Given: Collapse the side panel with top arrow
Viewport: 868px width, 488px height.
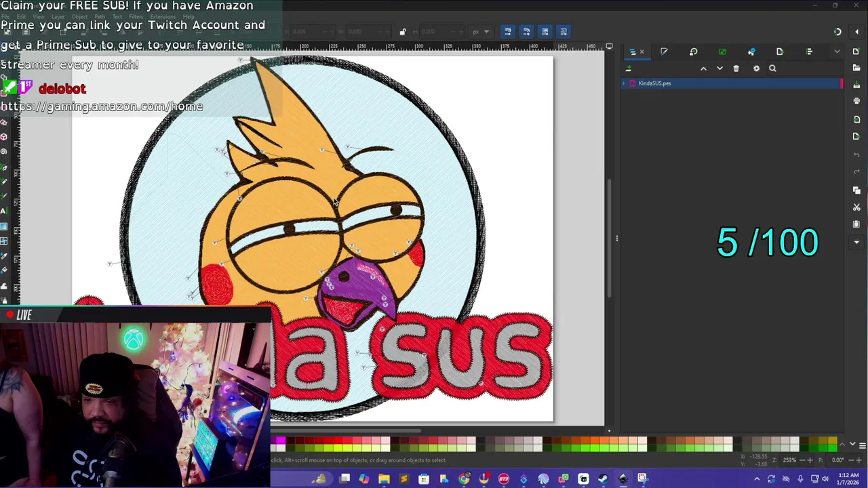Looking at the screenshot, I should pos(856,32).
